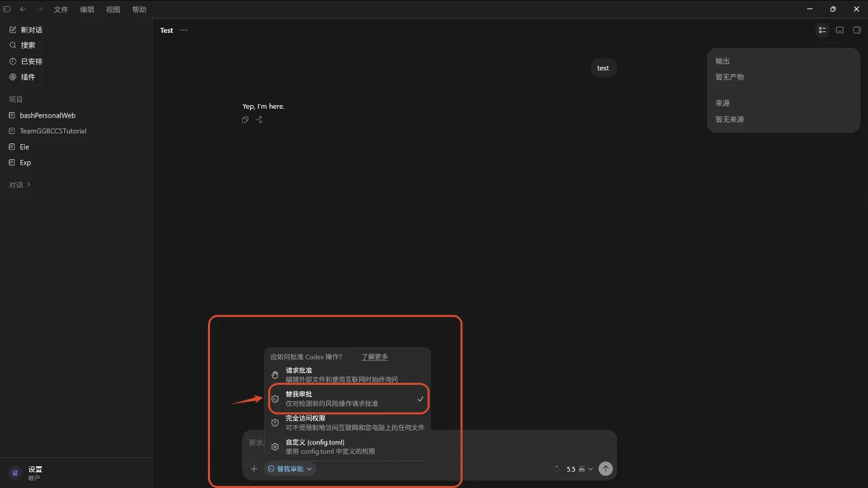
Task: Click the "test" user message bubble
Action: pyautogui.click(x=603, y=68)
